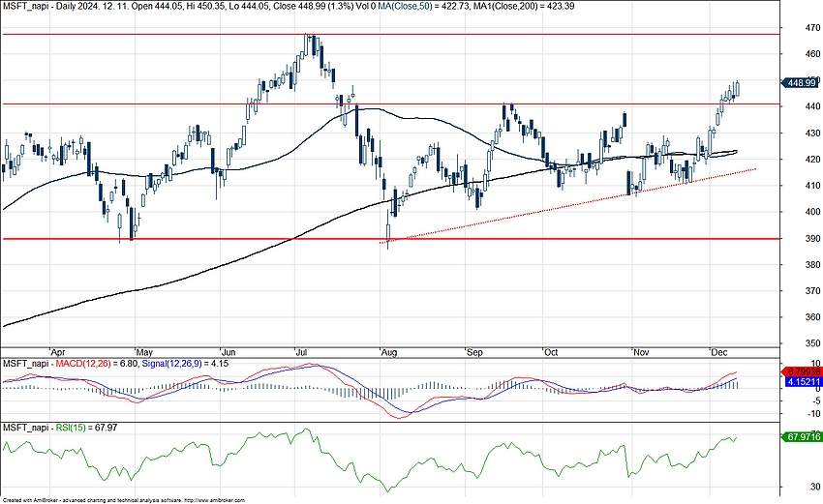Screen dimensions: 823x504
Task: Select the Oct month label on time axis
Action: click(551, 352)
